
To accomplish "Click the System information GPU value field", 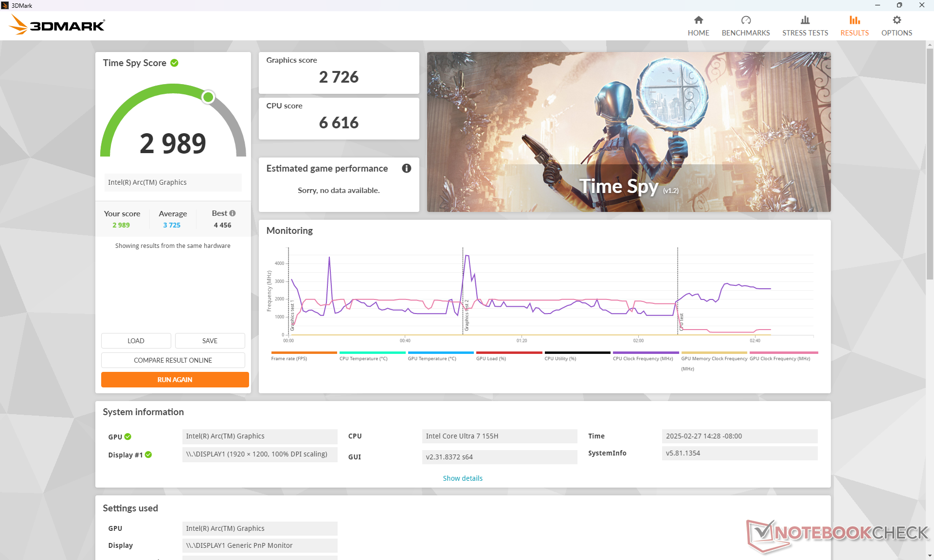I will point(260,436).
